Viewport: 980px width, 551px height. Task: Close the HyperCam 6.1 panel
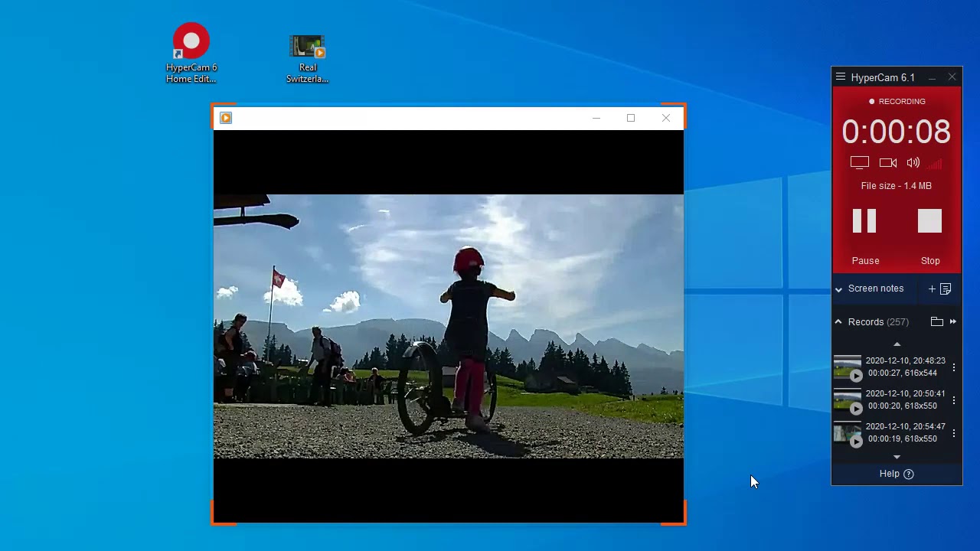pos(952,77)
